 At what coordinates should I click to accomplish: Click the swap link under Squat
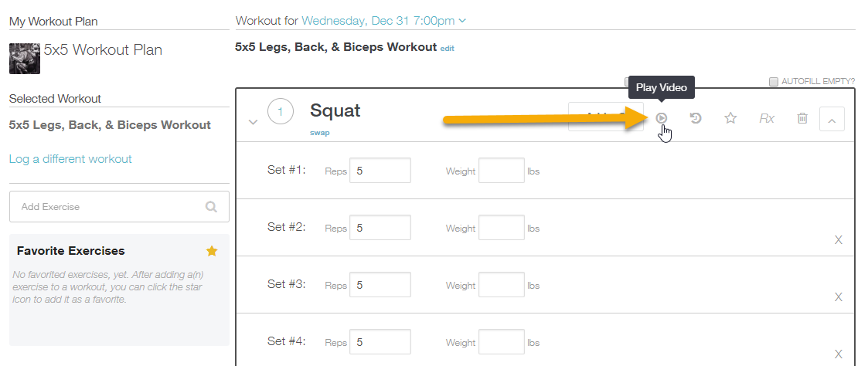[x=319, y=133]
